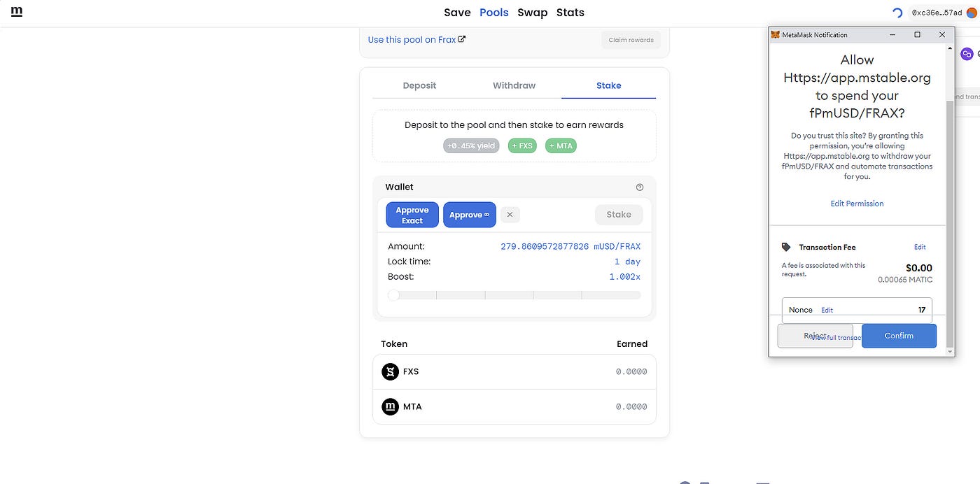Click the Nonce input field

[857, 310]
